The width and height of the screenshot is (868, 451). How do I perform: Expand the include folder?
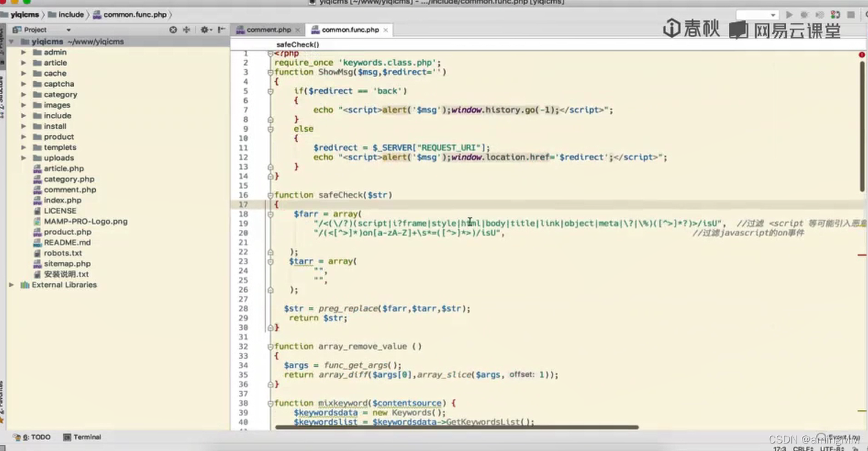[24, 116]
